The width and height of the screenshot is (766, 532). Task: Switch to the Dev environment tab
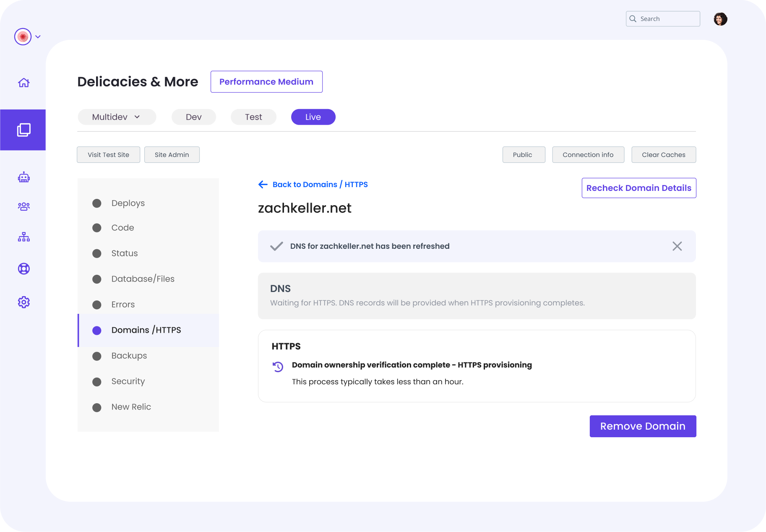click(193, 117)
